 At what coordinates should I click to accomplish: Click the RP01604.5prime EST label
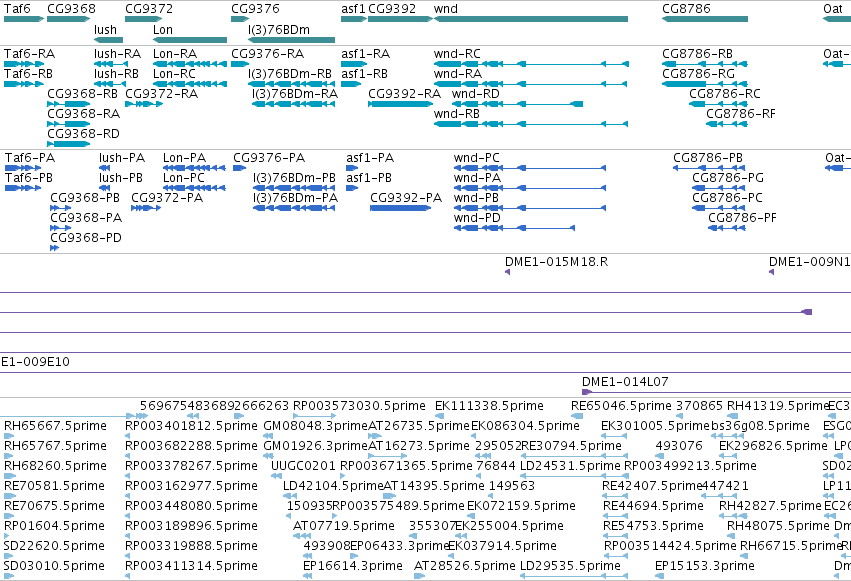click(x=54, y=526)
